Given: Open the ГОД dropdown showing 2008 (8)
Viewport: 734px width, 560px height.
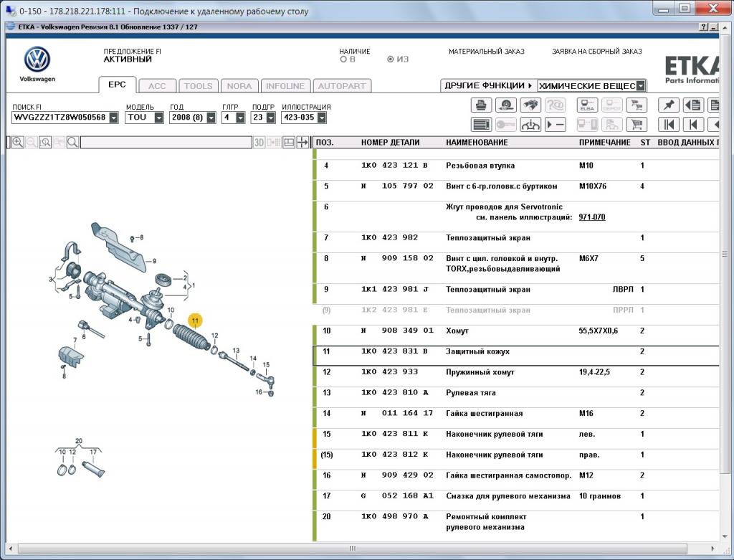Looking at the screenshot, I should (x=211, y=118).
